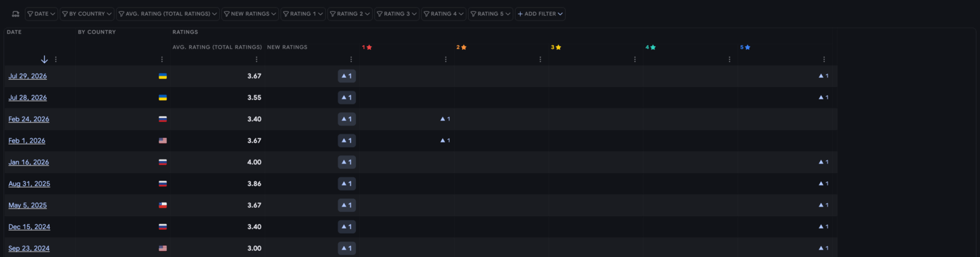The height and width of the screenshot is (257, 980).
Task: Click New Ratings badge in May 5, 2025 row
Action: pyautogui.click(x=347, y=205)
